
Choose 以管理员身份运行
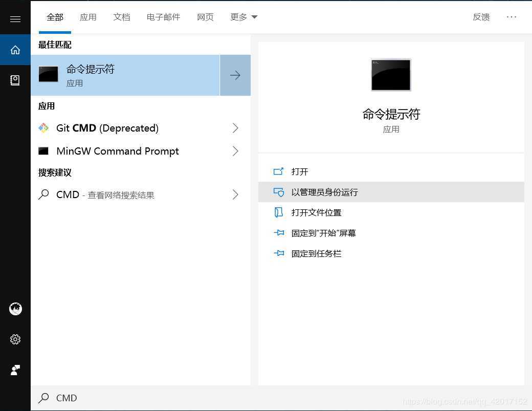[x=391, y=192]
